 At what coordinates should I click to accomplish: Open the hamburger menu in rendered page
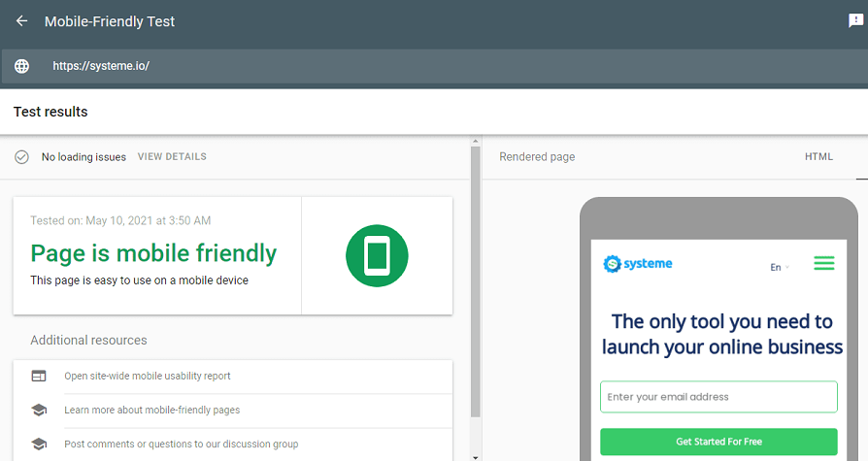tap(824, 263)
